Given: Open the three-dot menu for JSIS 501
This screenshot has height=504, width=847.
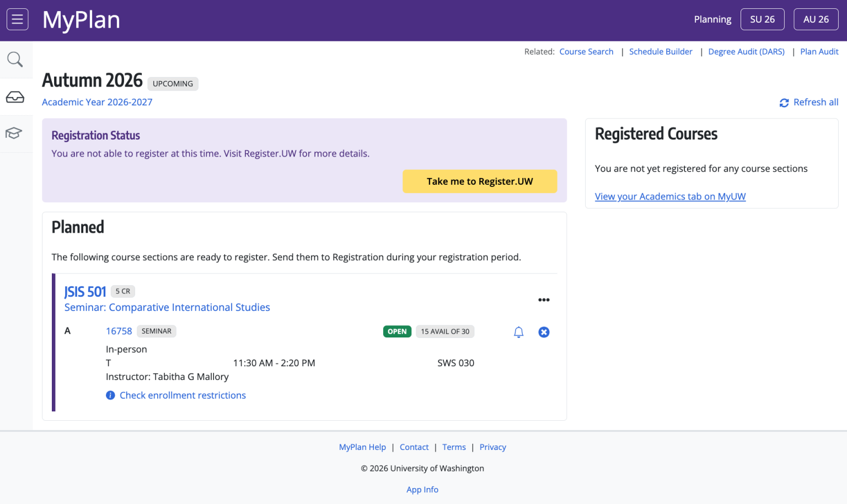Looking at the screenshot, I should 544,300.
